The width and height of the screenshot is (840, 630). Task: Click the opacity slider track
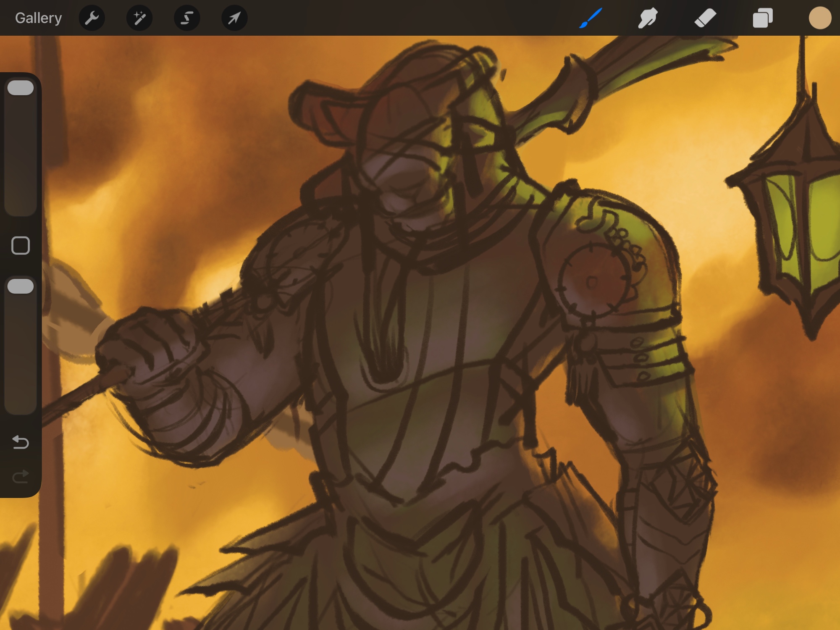click(x=21, y=357)
